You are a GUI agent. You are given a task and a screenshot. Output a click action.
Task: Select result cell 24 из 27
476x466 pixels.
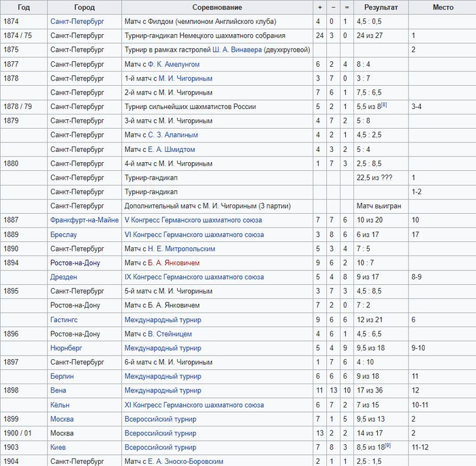pos(381,35)
